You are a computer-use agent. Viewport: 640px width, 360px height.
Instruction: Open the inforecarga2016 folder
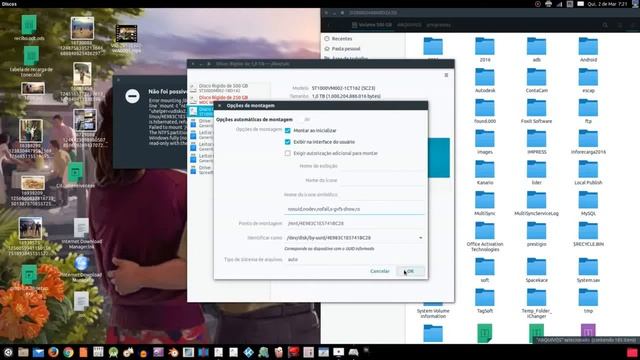(588, 142)
